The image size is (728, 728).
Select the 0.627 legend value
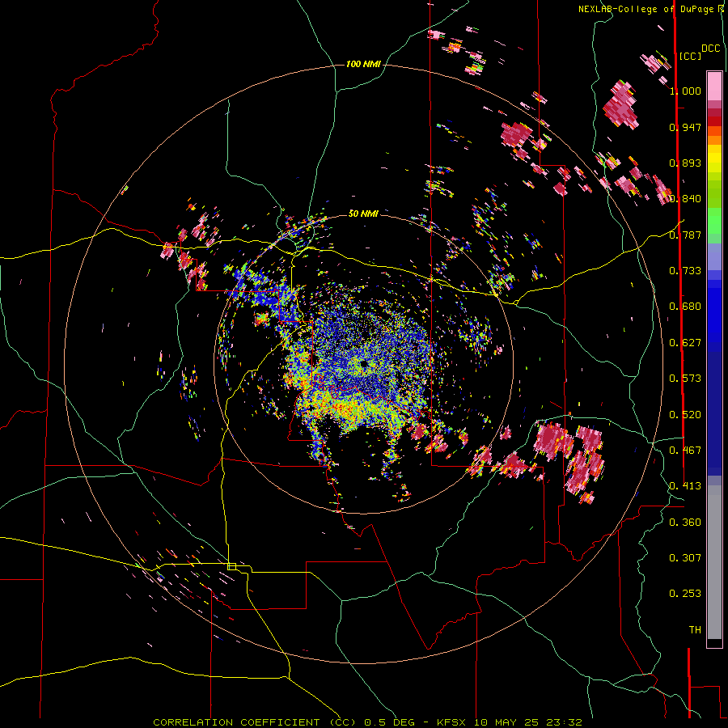click(x=685, y=343)
